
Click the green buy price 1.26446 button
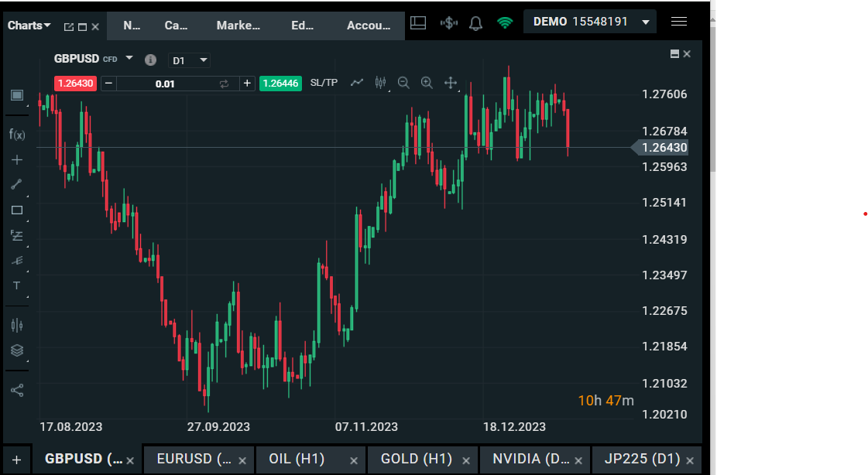[x=280, y=83]
